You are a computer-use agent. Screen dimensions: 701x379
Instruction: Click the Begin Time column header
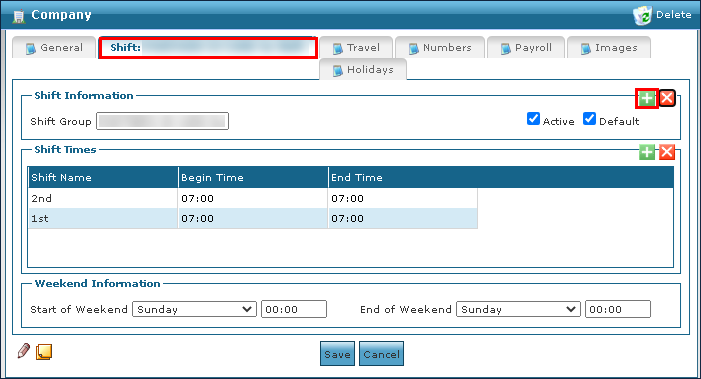[x=253, y=177]
